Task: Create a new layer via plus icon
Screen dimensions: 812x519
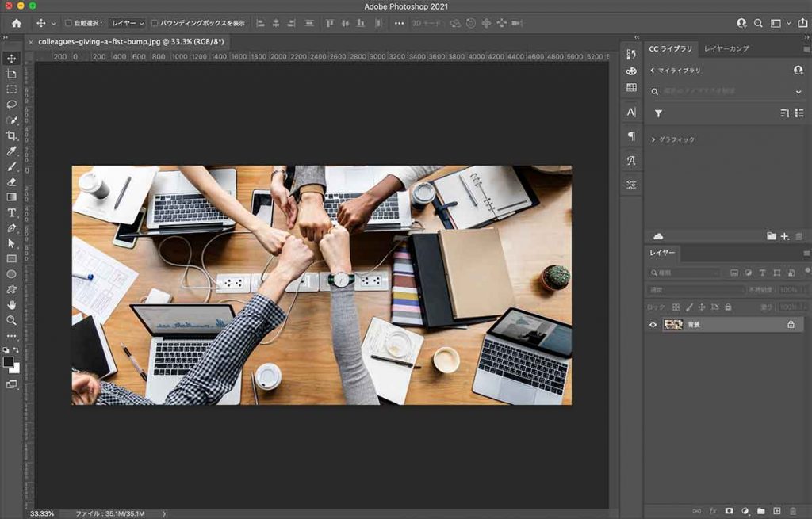Action: point(777,510)
